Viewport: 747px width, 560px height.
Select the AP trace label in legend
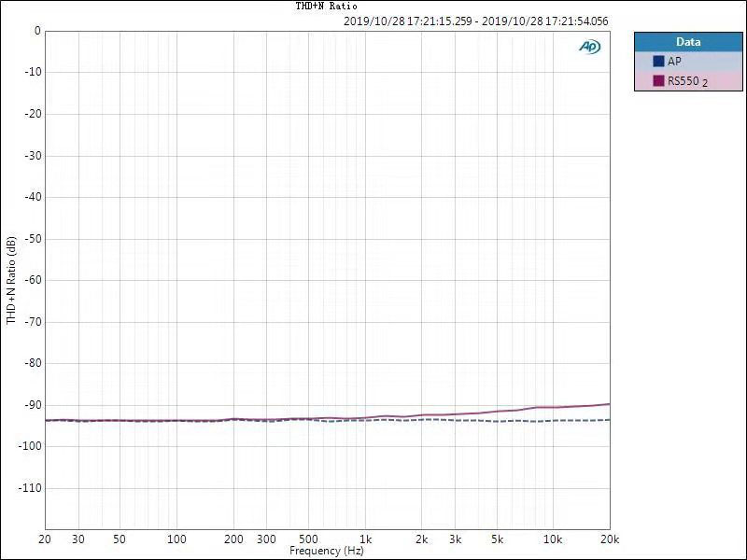pyautogui.click(x=674, y=62)
